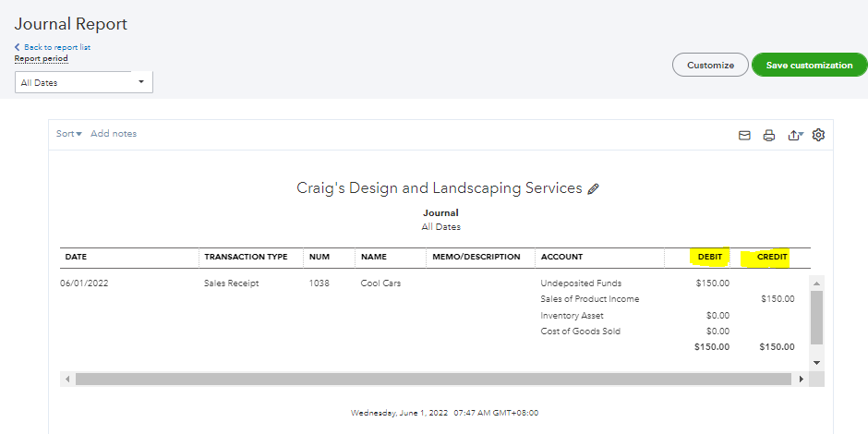The image size is (868, 434).
Task: Click the CREDIT column header
Action: click(772, 257)
